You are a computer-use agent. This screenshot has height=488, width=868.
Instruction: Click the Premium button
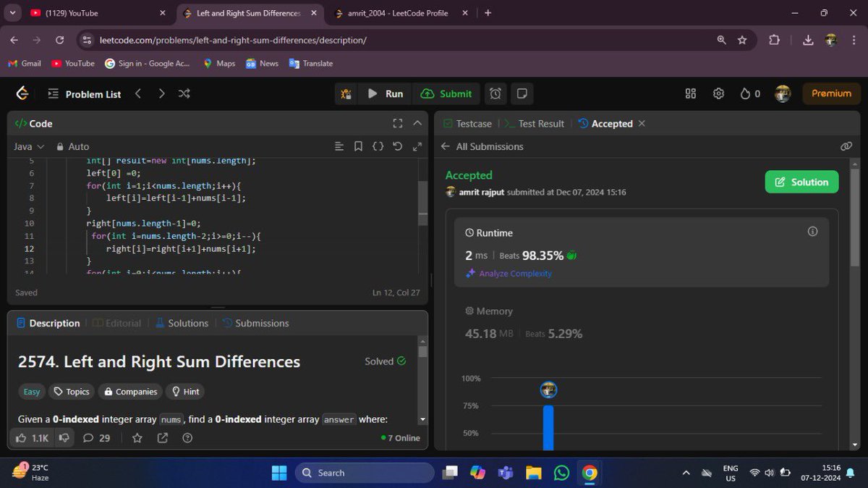click(831, 93)
